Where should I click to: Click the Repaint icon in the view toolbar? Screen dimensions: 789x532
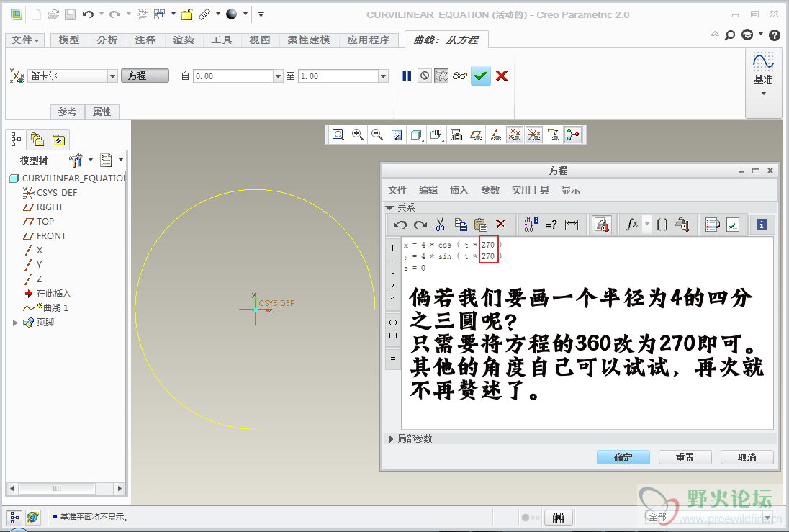click(397, 135)
